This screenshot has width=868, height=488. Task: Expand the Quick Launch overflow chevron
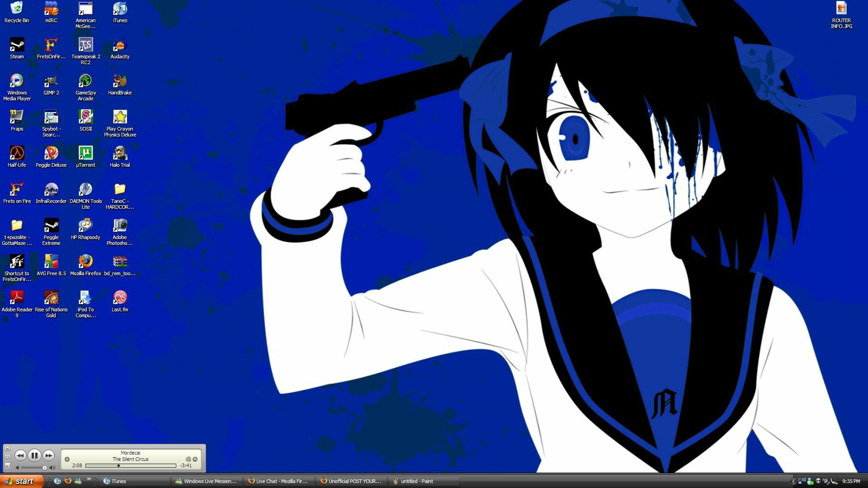89,479
